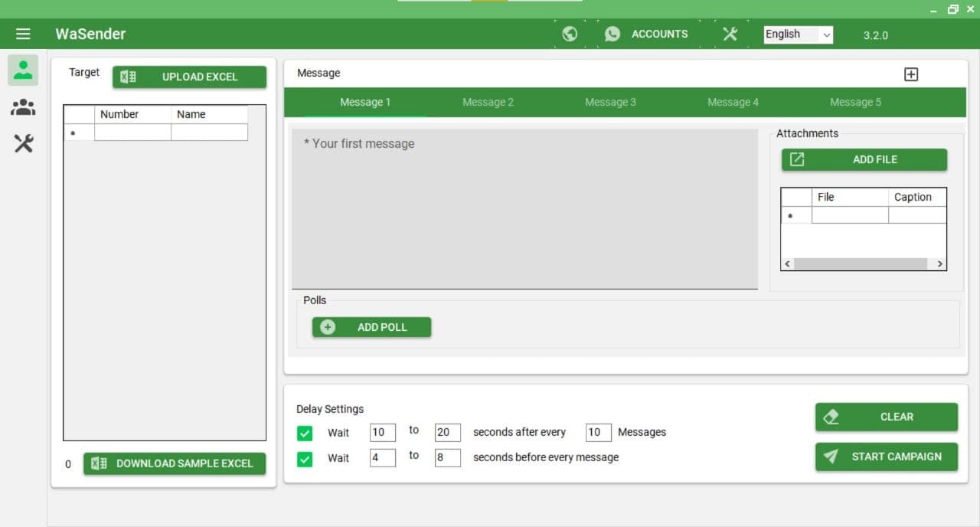
Task: Click the version number 3.2.0
Action: point(876,35)
